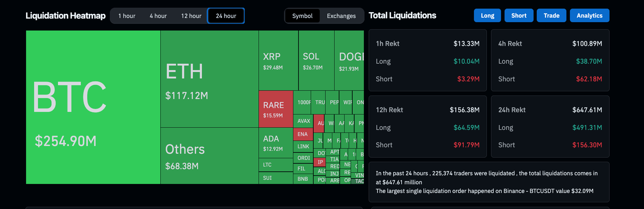Viewport: 644px width, 209px height.
Task: Click the LTC heatmap tile
Action: click(276, 165)
